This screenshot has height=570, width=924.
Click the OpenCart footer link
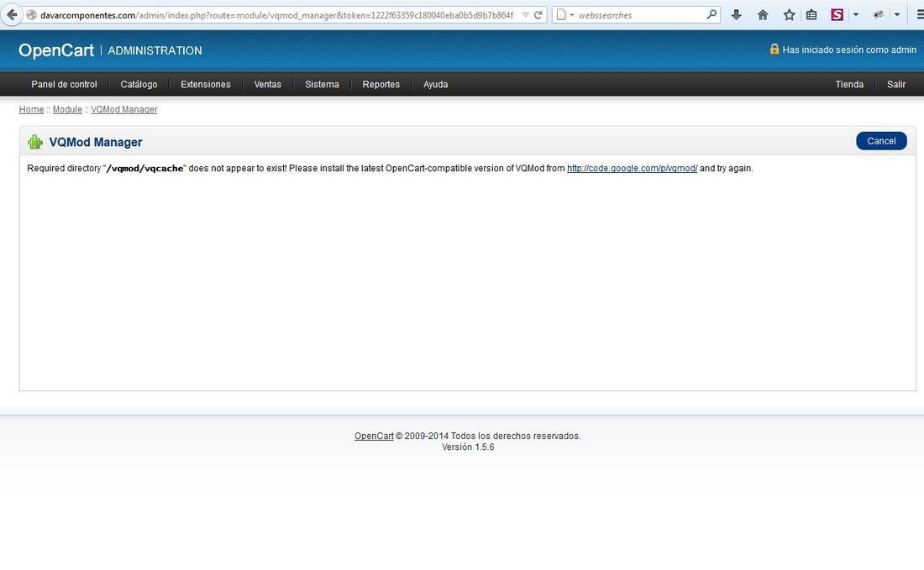374,437
